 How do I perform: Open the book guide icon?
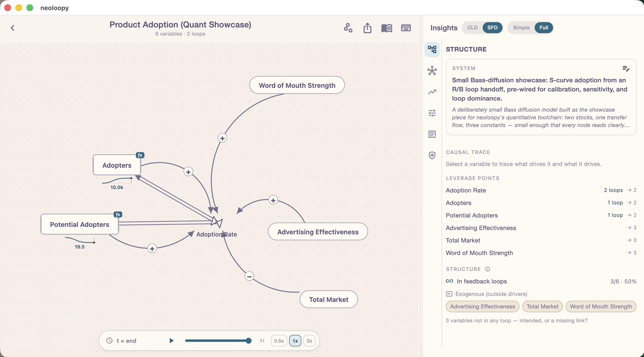[x=386, y=28]
